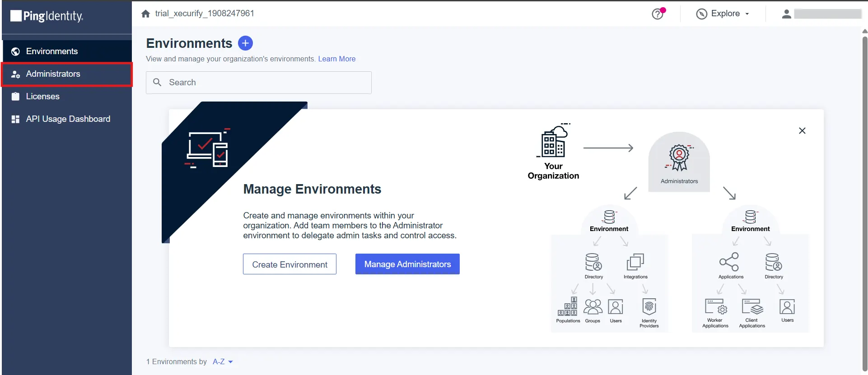Image resolution: width=868 pixels, height=375 pixels.
Task: Click the trial_xecurify_1908247961 organization name
Action: pos(205,14)
